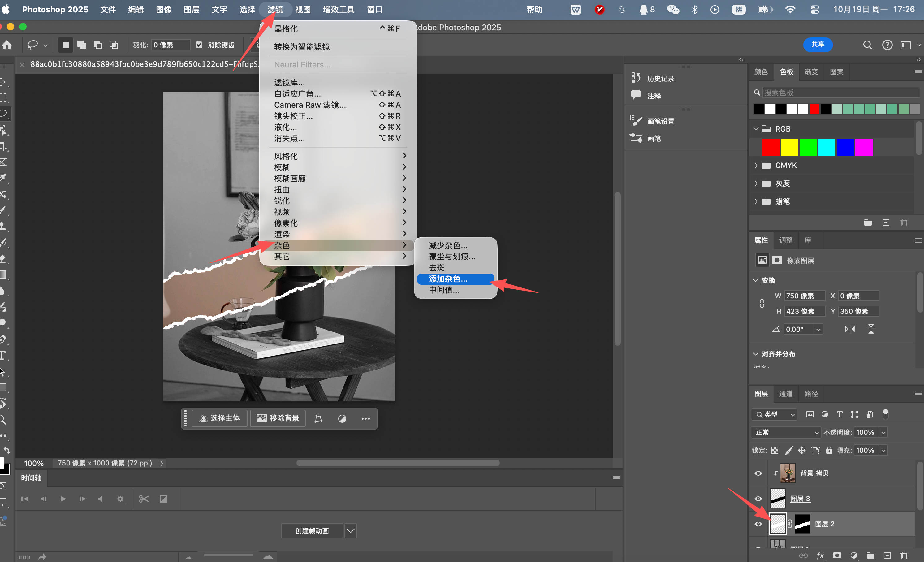Select 添加杂色... menu item
Screen dimensions: 924x562
click(x=455, y=279)
